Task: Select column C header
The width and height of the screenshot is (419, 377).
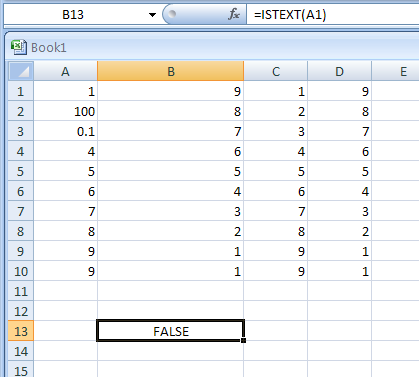Action: pos(276,71)
